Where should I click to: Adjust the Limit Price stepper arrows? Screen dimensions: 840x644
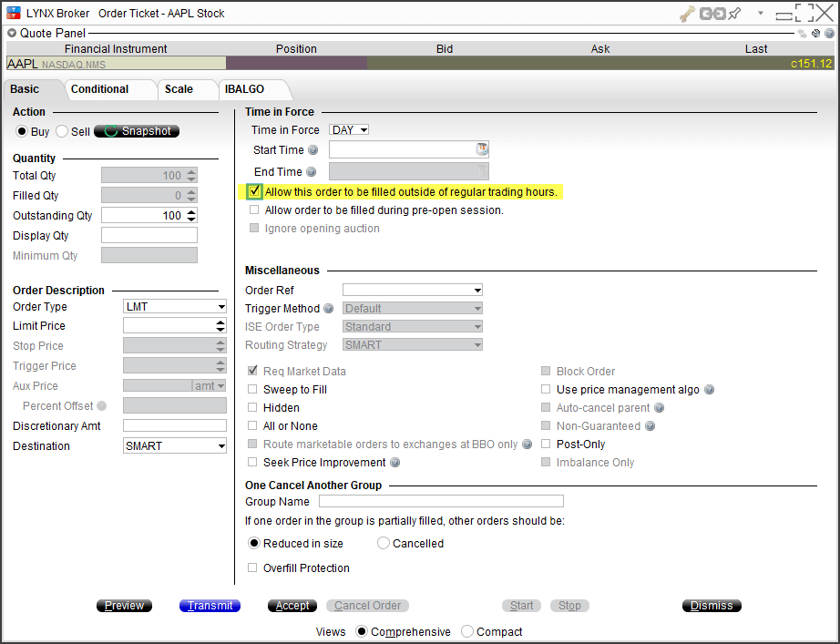click(220, 326)
